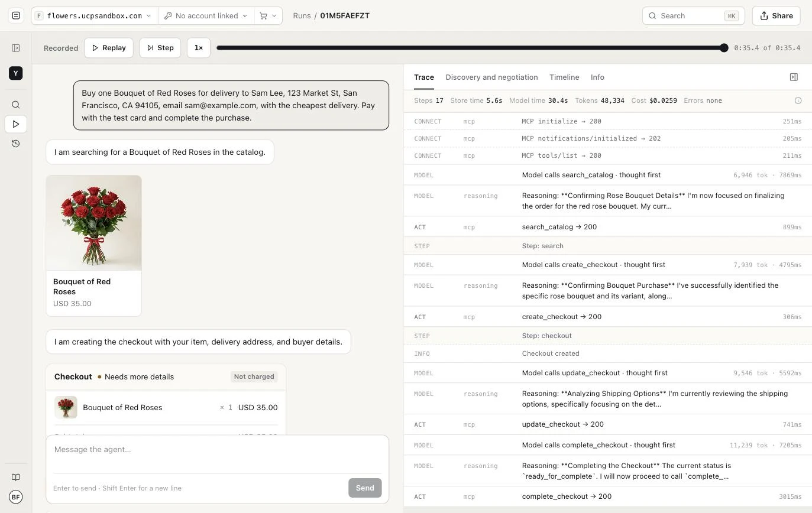812x513 pixels.
Task: Advance with the Step button
Action: point(160,48)
